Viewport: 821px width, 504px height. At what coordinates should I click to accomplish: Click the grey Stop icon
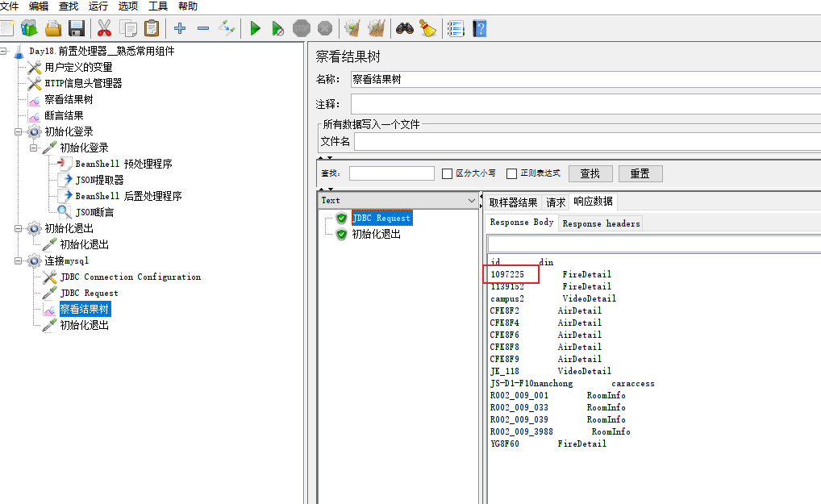click(x=302, y=28)
